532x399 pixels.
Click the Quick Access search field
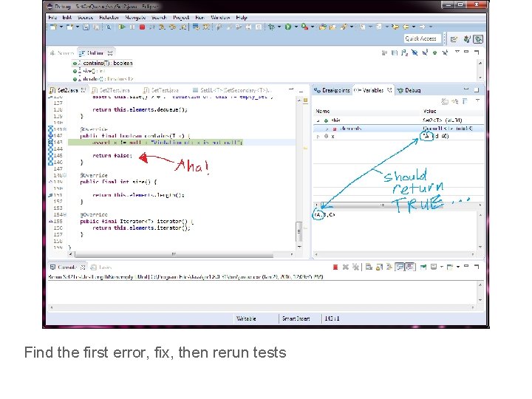coord(422,38)
